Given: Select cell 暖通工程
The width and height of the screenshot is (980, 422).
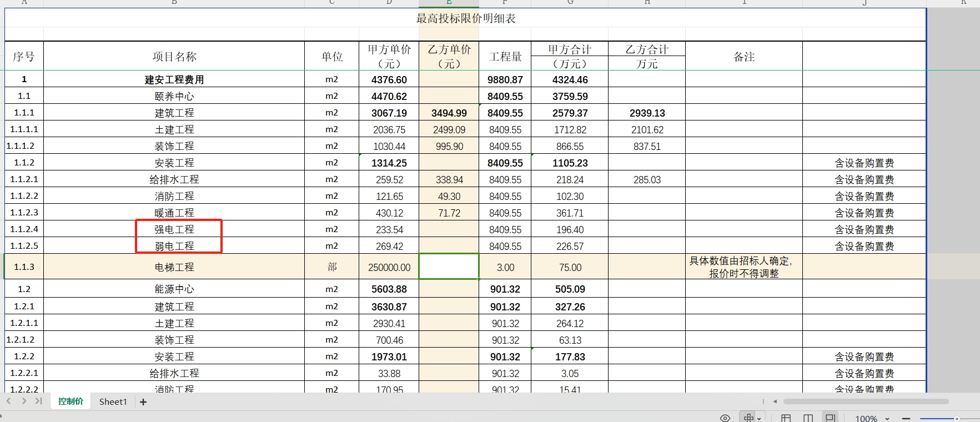Looking at the screenshot, I should tap(174, 213).
